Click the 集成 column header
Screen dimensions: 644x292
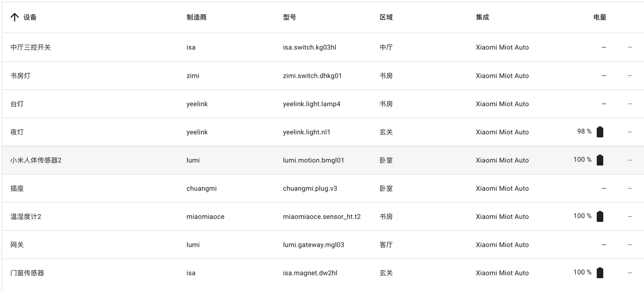click(482, 17)
